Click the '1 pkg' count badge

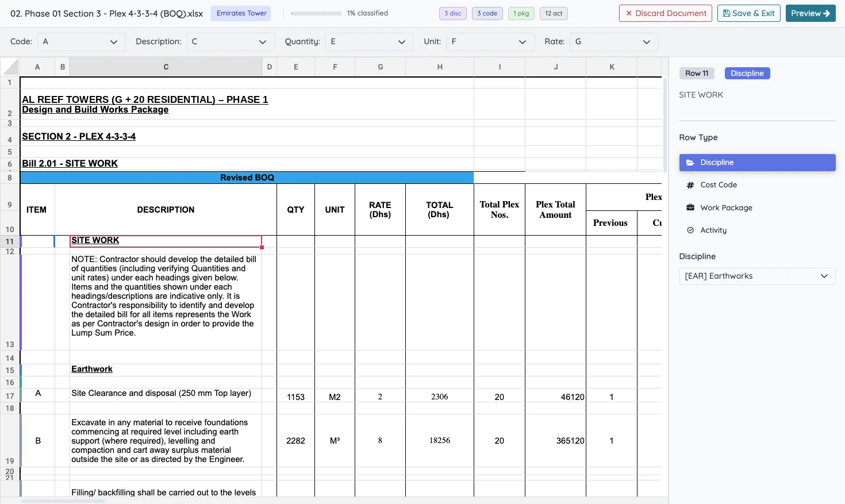point(521,13)
